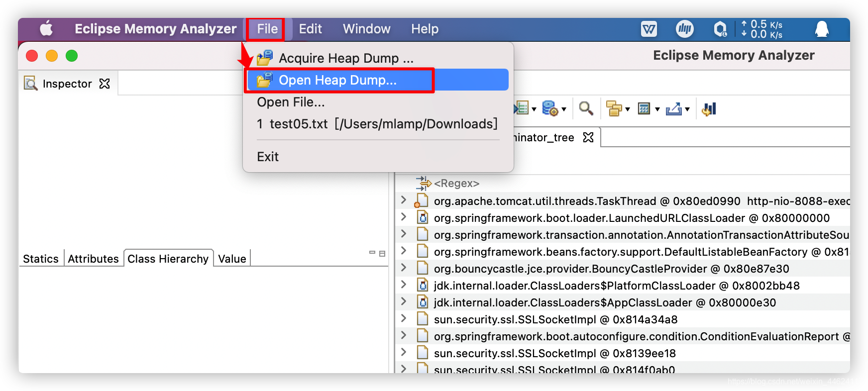This screenshot has height=391, width=868.
Task: Click the Regex filter icon
Action: coord(423,183)
